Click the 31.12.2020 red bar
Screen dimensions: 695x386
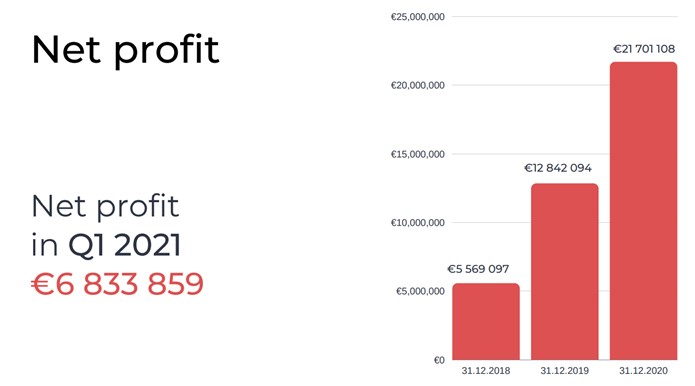click(x=644, y=211)
